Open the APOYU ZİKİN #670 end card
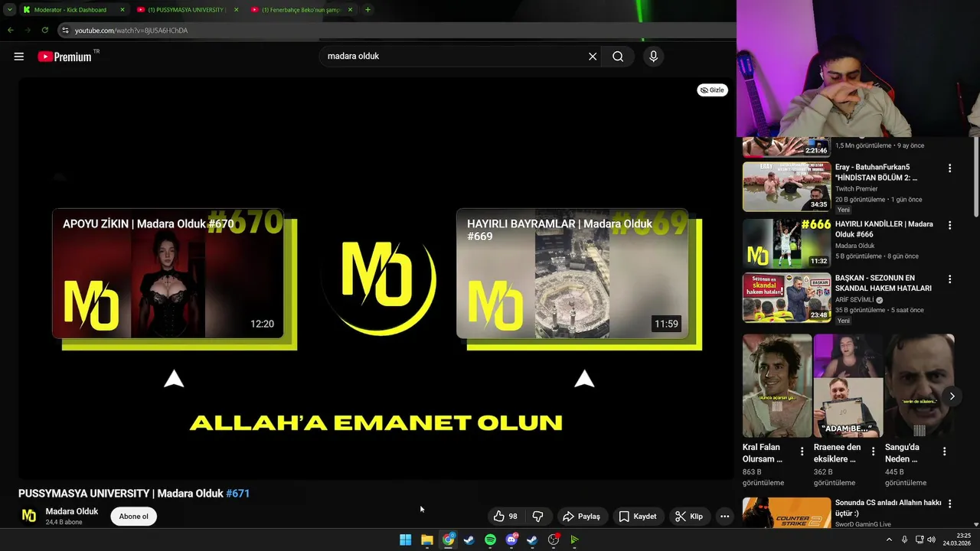 168,273
